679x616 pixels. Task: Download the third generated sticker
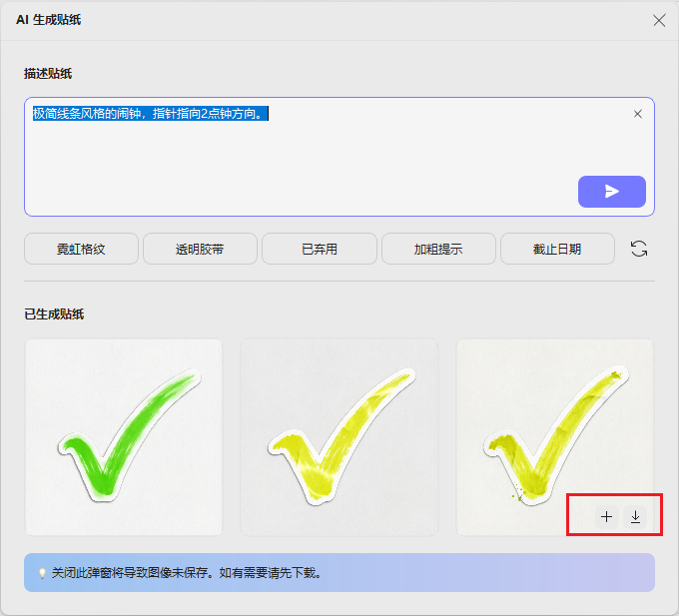(635, 516)
